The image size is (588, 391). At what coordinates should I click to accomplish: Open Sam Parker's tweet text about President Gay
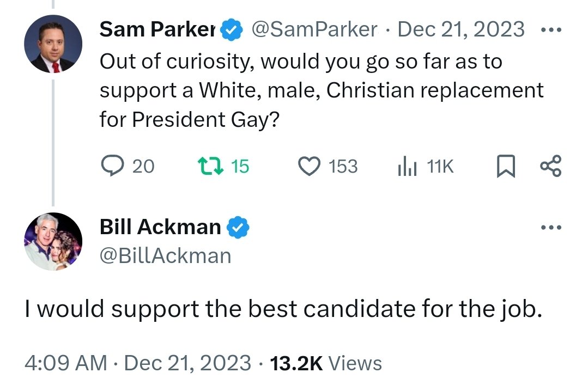322,90
